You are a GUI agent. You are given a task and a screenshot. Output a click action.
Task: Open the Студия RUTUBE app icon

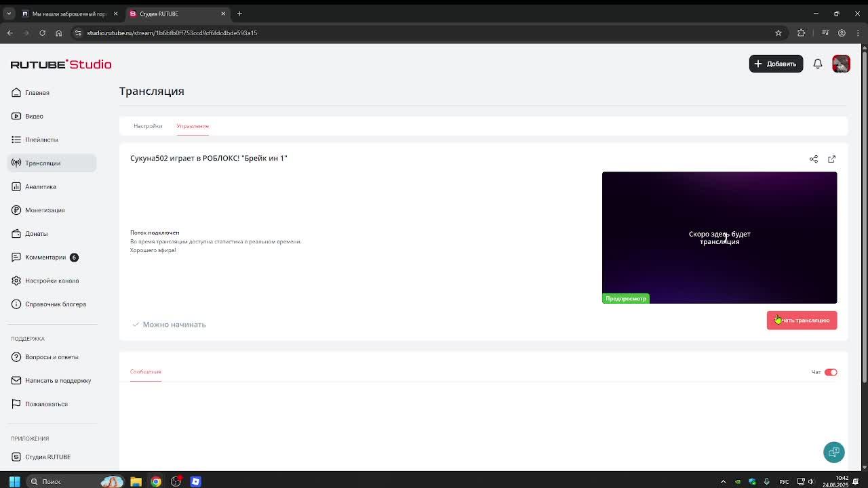16,457
